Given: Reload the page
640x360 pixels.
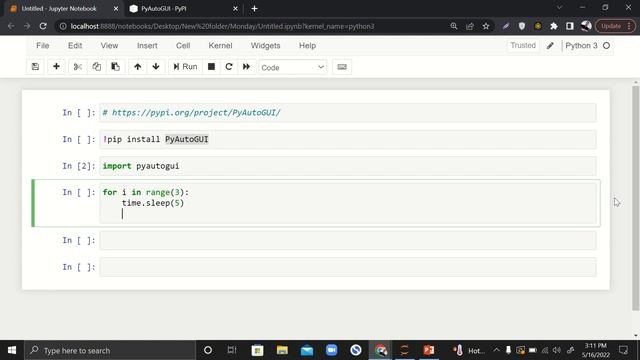Looking at the screenshot, I should pos(43,26).
